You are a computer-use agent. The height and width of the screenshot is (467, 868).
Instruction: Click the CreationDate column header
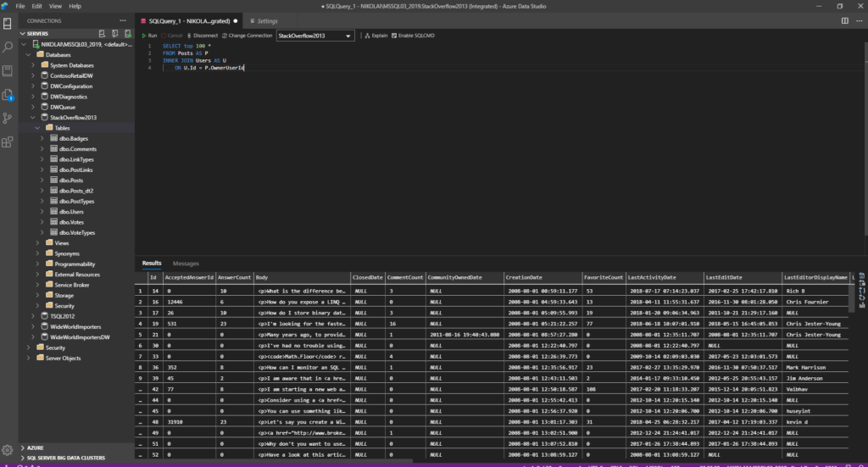pyautogui.click(x=542, y=277)
